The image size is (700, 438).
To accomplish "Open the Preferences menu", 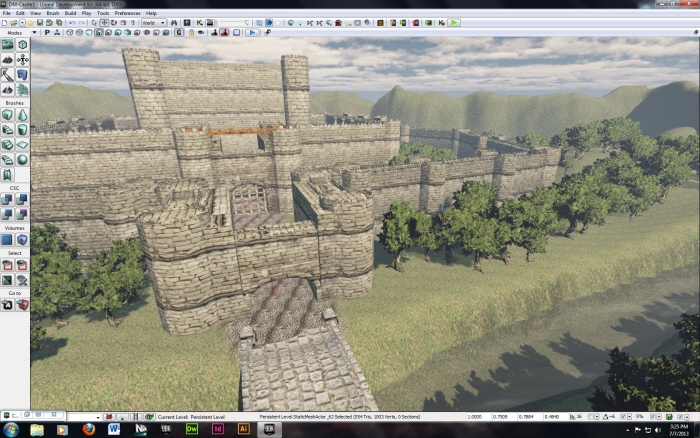I will [x=127, y=13].
